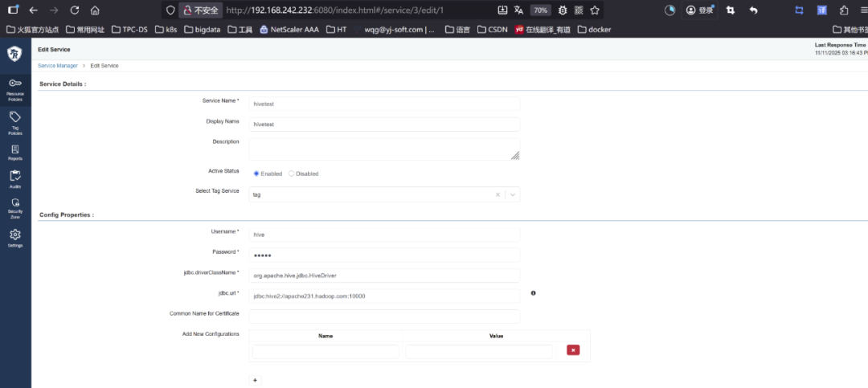Screen dimensions: 868x388
Task: Click the browser forward arrow
Action: (54, 10)
